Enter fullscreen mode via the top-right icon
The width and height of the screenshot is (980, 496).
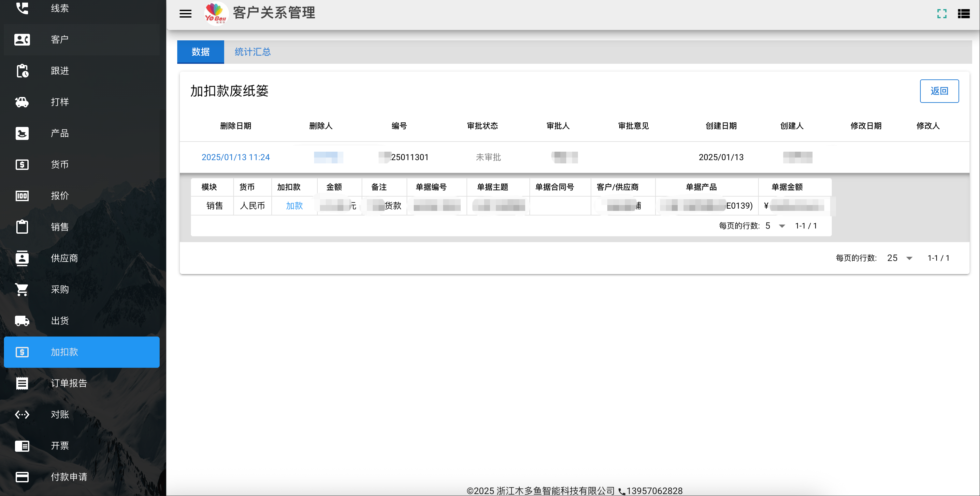pyautogui.click(x=942, y=14)
